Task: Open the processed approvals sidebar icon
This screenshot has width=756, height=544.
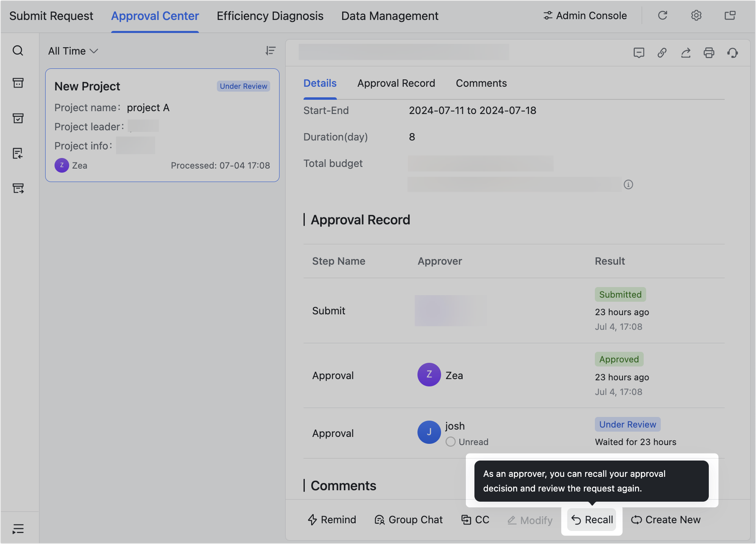Action: tap(18, 118)
